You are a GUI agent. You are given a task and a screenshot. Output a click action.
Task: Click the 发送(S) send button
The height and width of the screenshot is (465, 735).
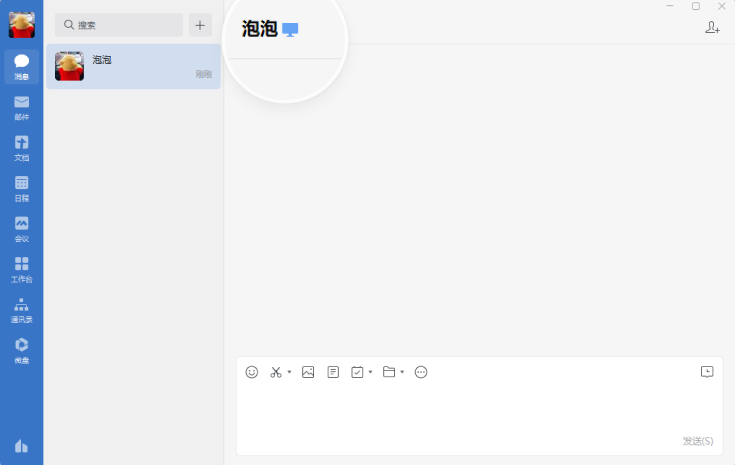pos(697,441)
